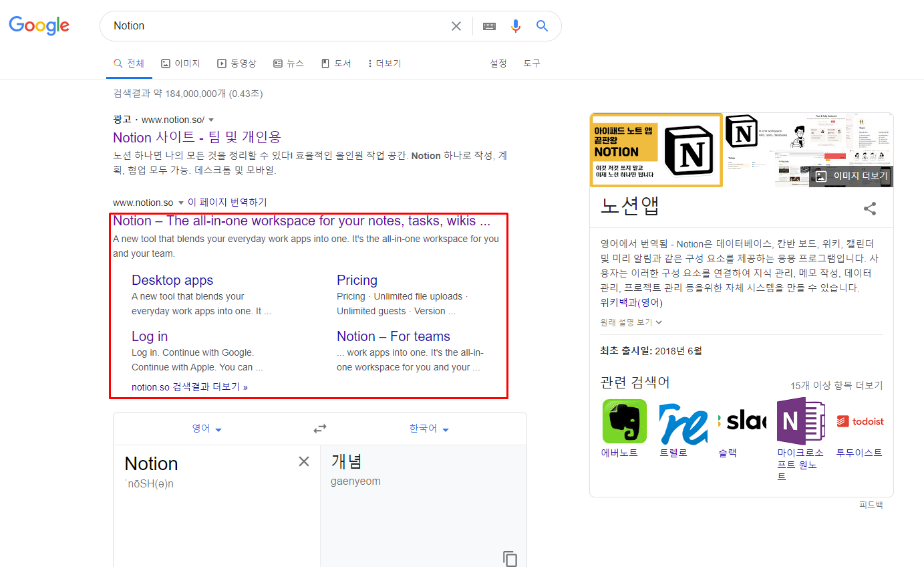Switch to the 동영상 tab
Viewport: 924px width, 567px height.
point(237,64)
